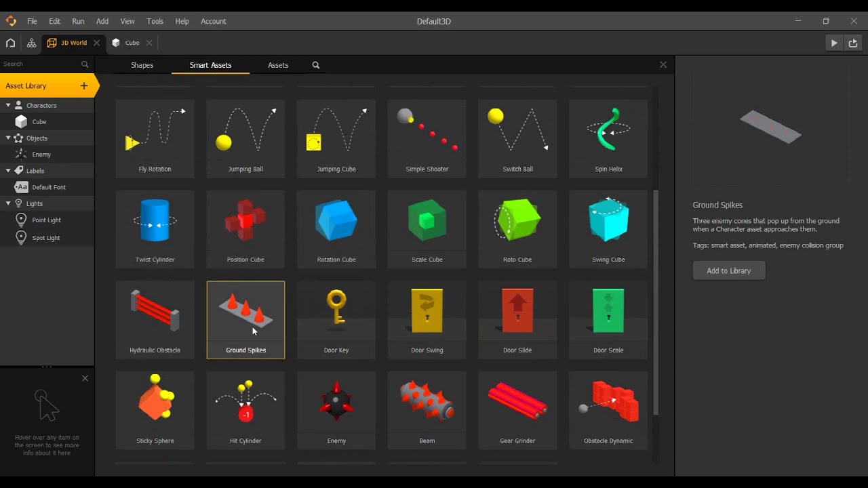
Task: Select the Hit Cylinder asset
Action: coord(245,410)
